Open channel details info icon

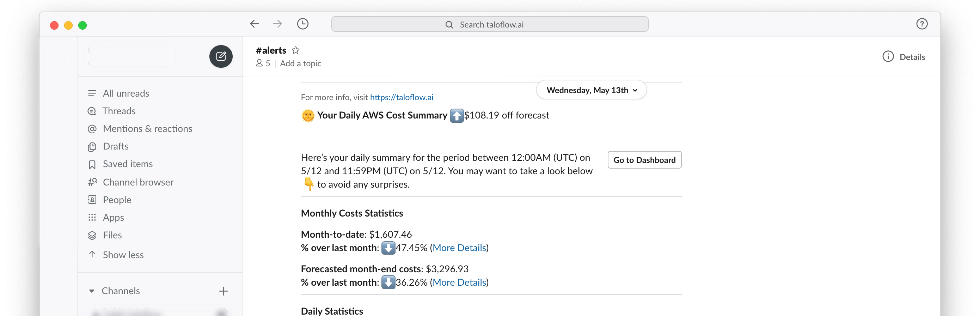888,57
